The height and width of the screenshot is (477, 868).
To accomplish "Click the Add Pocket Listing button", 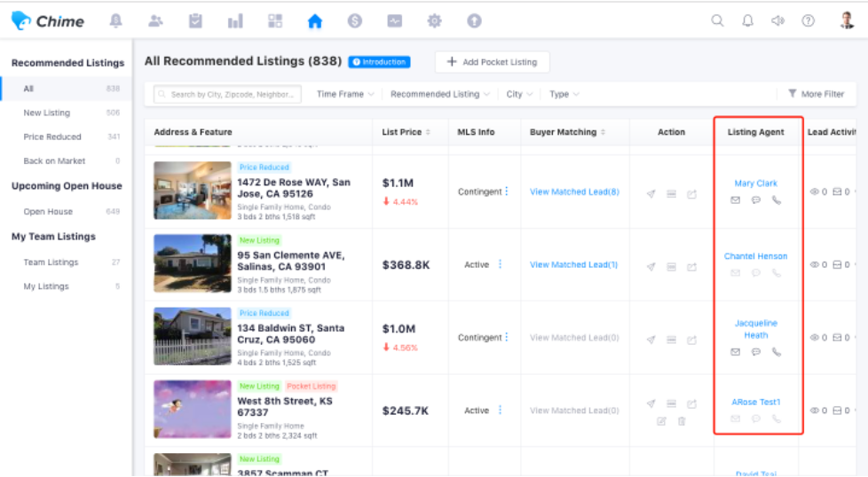I will click(492, 62).
